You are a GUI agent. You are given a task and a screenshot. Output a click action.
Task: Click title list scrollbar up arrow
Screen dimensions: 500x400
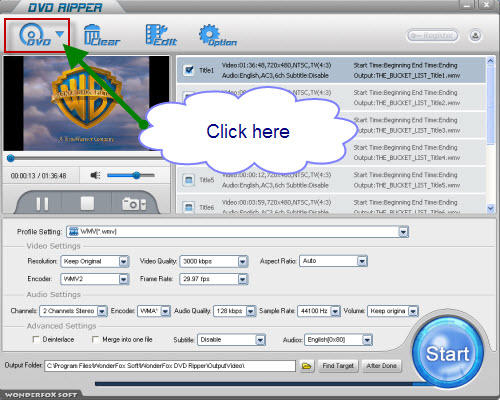490,61
